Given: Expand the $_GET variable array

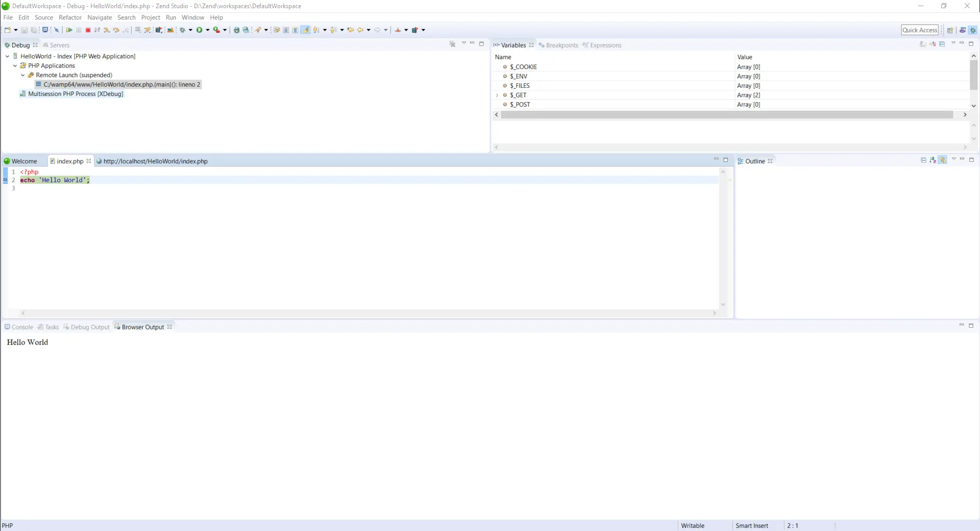Looking at the screenshot, I should pos(497,95).
